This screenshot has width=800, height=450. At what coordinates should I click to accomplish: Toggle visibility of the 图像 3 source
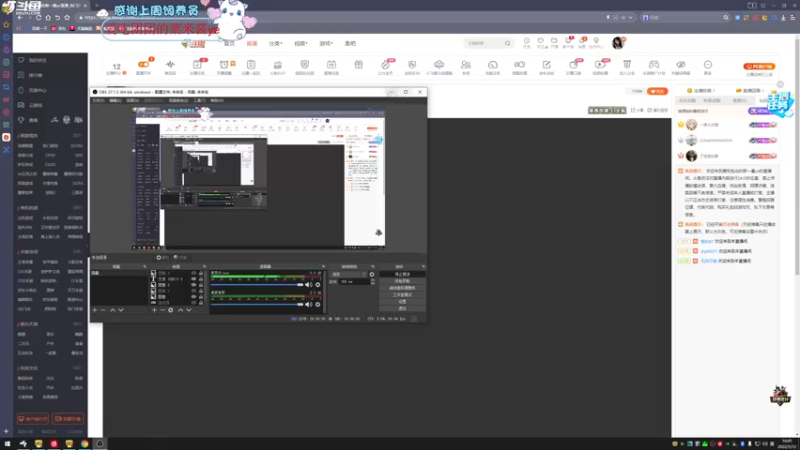click(x=193, y=285)
